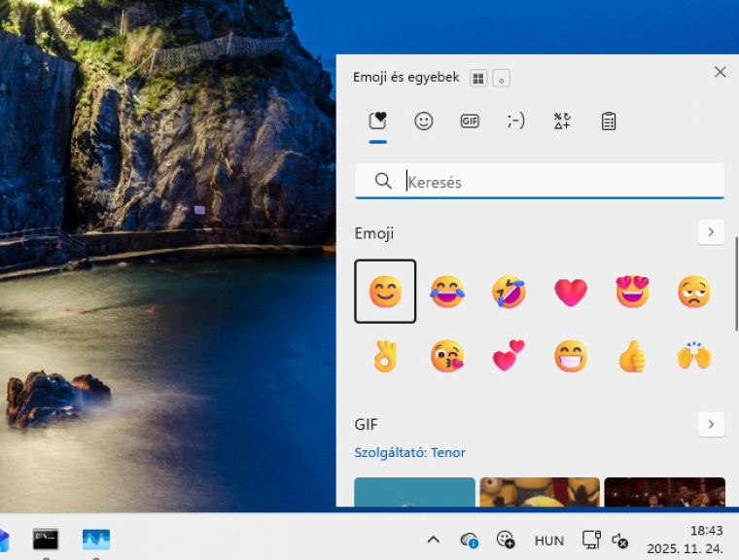This screenshot has height=560, width=739.
Task: Expand the GIF section with arrow
Action: point(711,424)
